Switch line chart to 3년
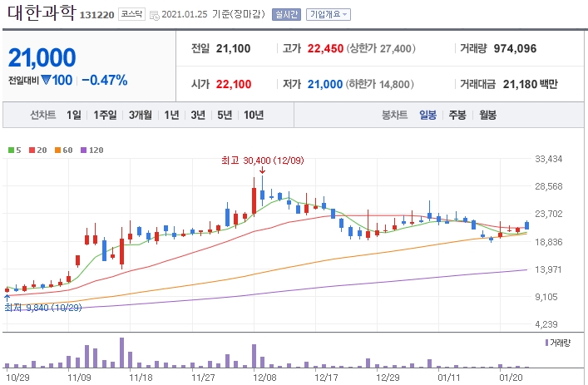The image size is (588, 385). tap(198, 115)
